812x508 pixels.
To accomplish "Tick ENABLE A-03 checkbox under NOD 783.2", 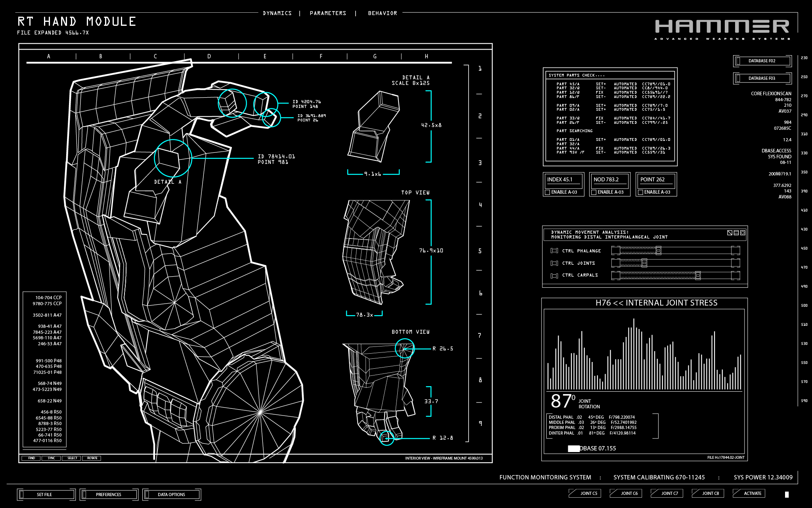I will [594, 192].
